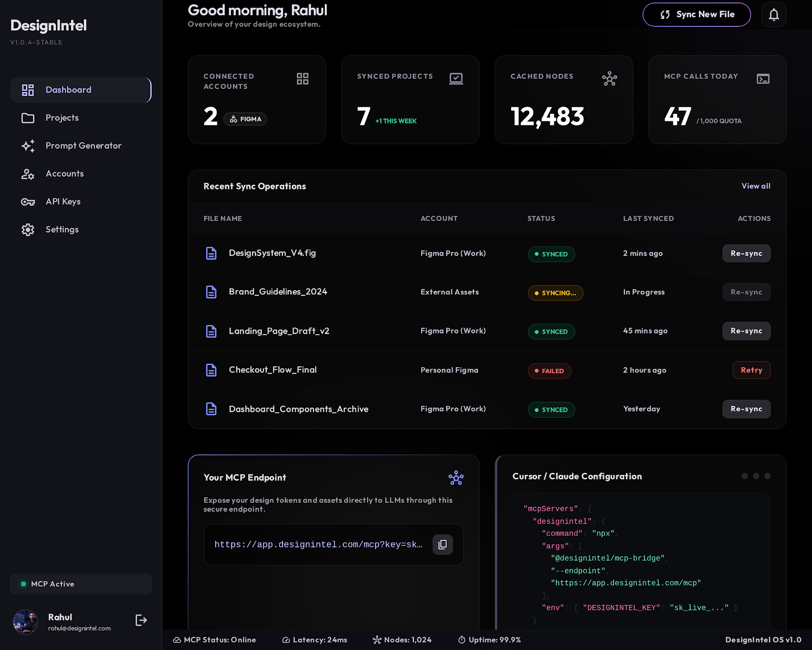
Task: Click the 12,483 cached nodes value
Action: 547,116
